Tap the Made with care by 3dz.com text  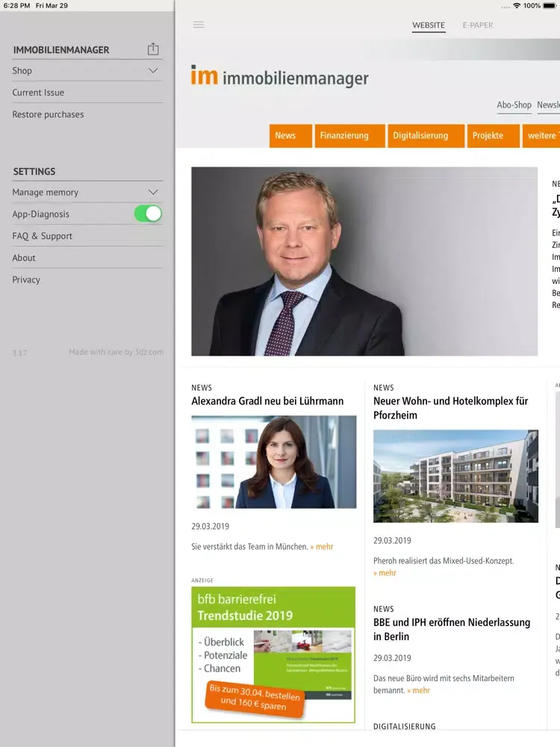click(116, 352)
